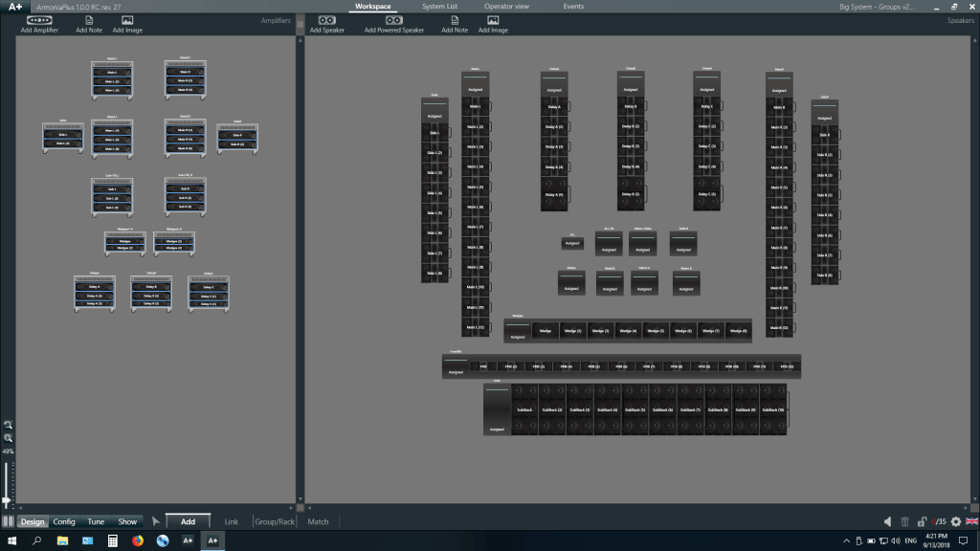The width and height of the screenshot is (980, 551).
Task: Toggle the mute speaker icon
Action: (888, 521)
